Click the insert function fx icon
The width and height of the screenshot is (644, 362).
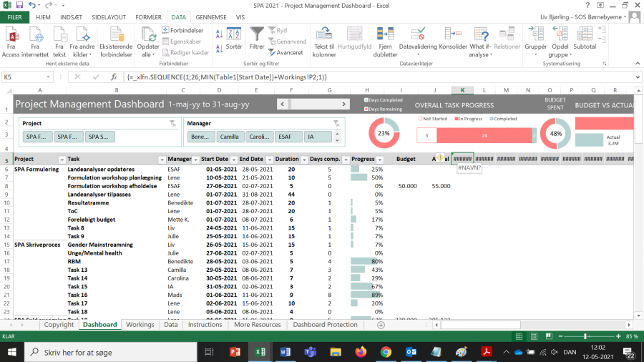pyautogui.click(x=114, y=77)
